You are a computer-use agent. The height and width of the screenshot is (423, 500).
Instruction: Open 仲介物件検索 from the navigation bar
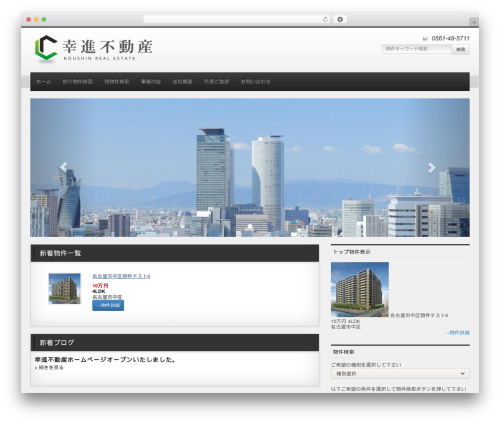coord(78,82)
